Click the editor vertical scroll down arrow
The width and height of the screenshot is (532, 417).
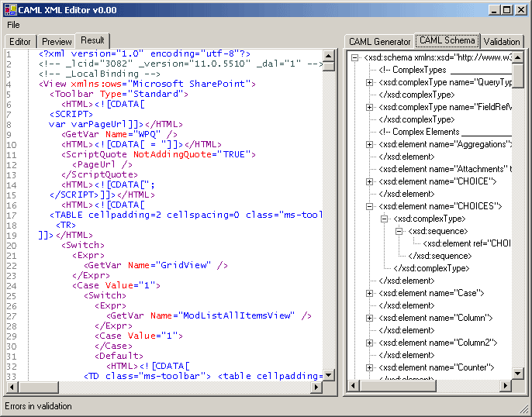pos(329,374)
